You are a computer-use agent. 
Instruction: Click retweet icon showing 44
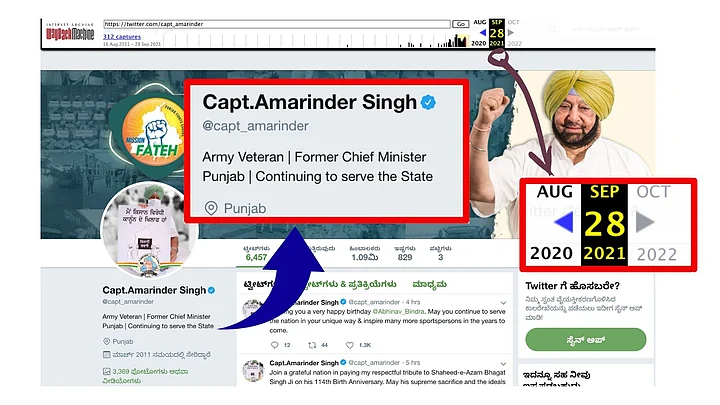(x=312, y=345)
